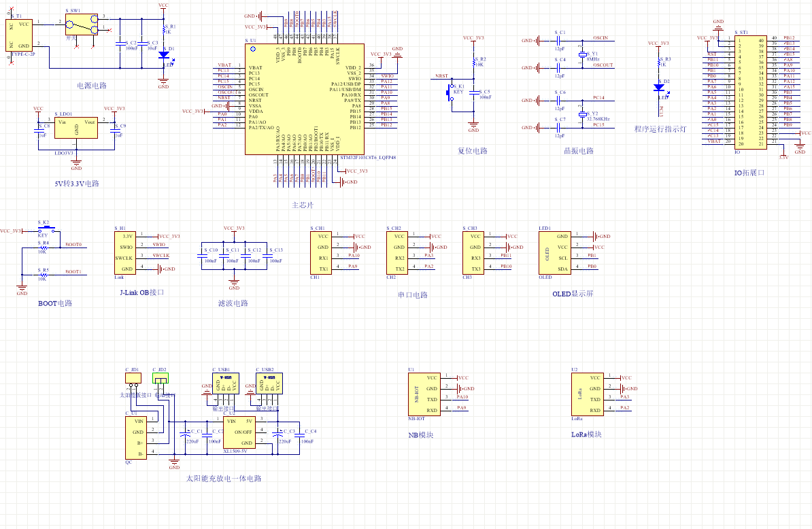
Task: Select the S_ST1 IO expansion header
Action: click(x=751, y=92)
